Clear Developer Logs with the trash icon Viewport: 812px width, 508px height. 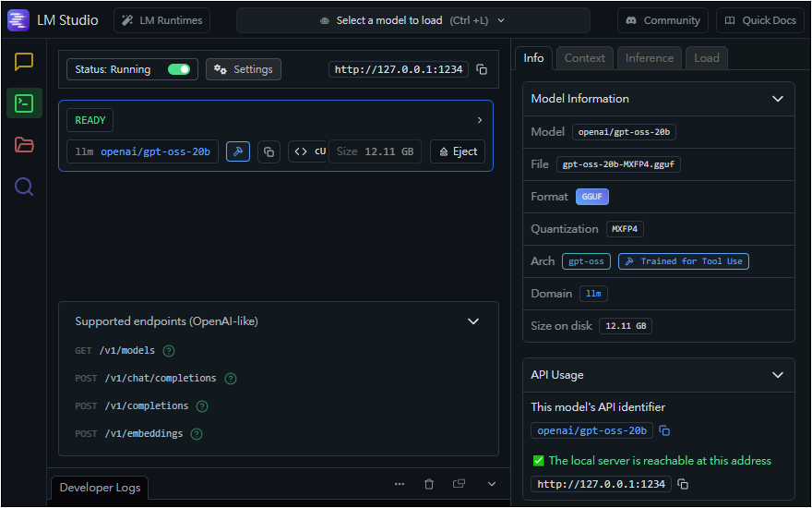429,484
